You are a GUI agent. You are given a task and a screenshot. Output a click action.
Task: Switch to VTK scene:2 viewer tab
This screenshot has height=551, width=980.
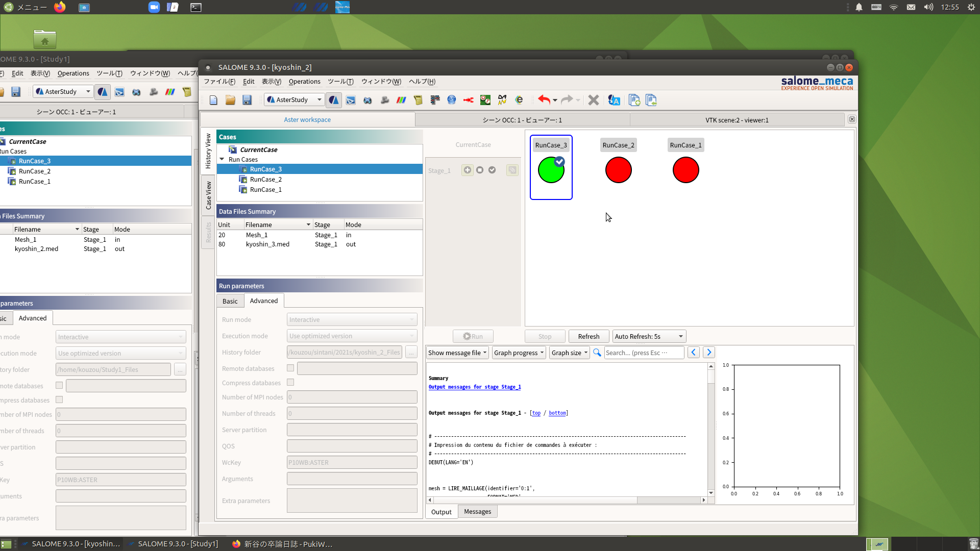point(737,120)
